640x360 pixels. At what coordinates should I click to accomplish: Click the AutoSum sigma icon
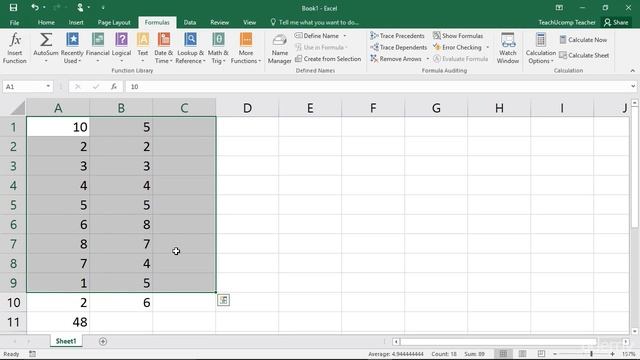(x=46, y=40)
